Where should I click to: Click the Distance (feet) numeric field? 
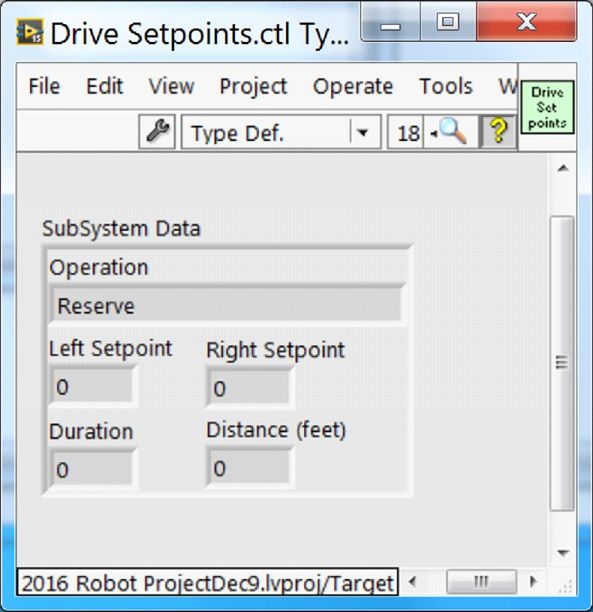point(250,467)
